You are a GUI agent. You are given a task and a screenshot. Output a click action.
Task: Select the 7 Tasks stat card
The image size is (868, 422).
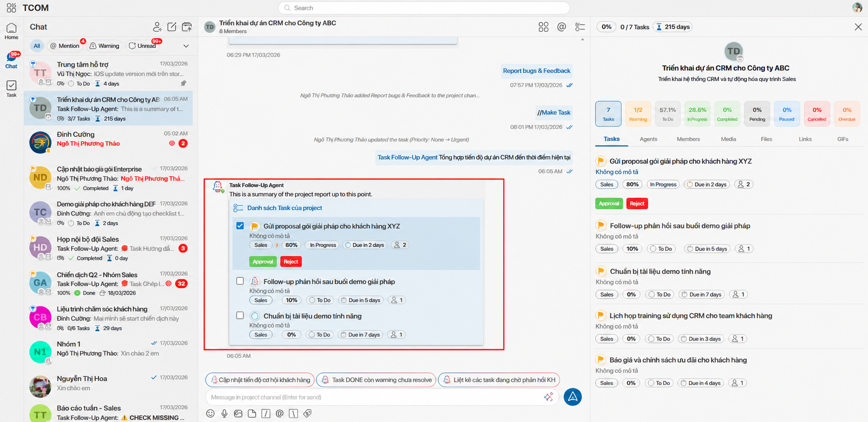click(608, 114)
